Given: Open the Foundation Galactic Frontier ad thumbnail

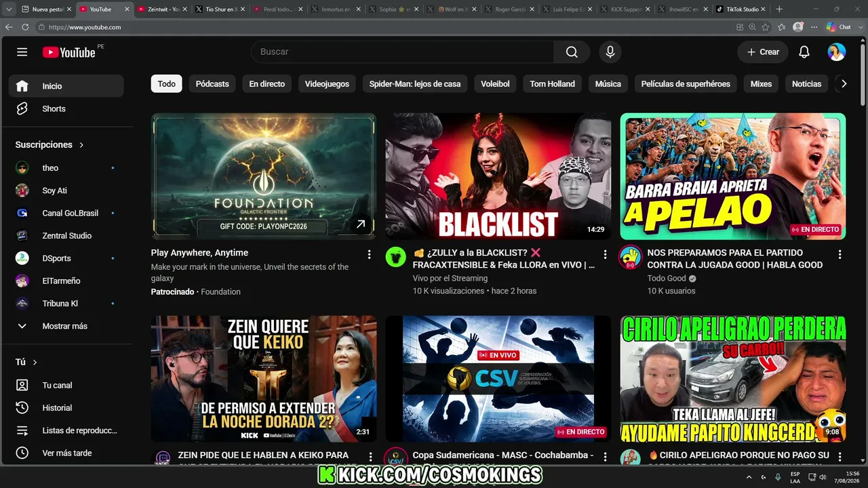Looking at the screenshot, I should point(264,176).
